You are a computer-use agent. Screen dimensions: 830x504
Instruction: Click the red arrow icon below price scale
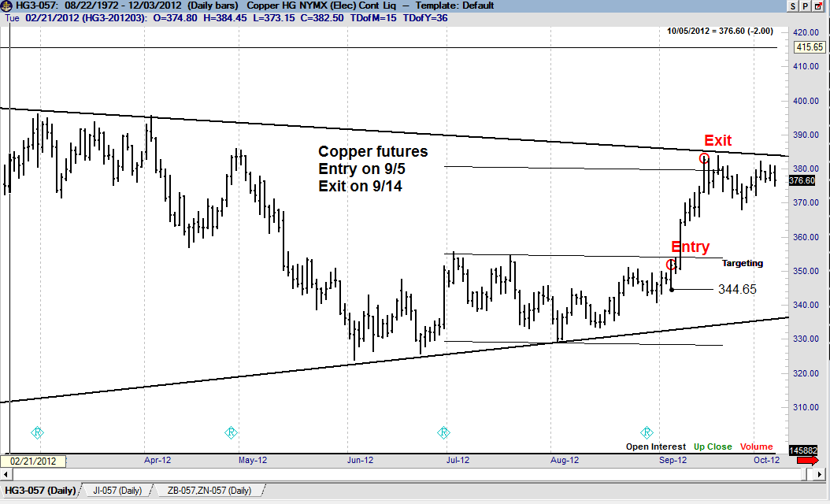(x=807, y=461)
